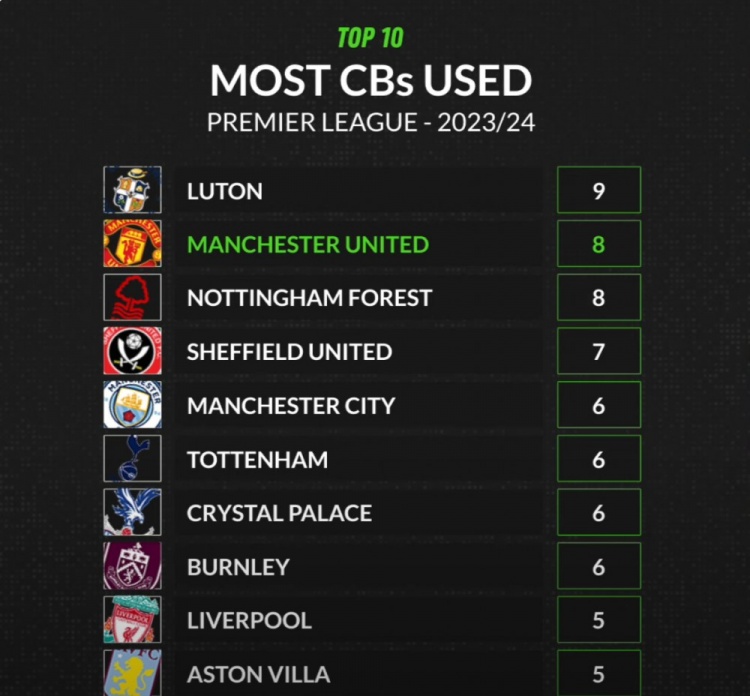This screenshot has height=696, width=750.
Task: Click the Burnley club crest
Action: [x=132, y=567]
